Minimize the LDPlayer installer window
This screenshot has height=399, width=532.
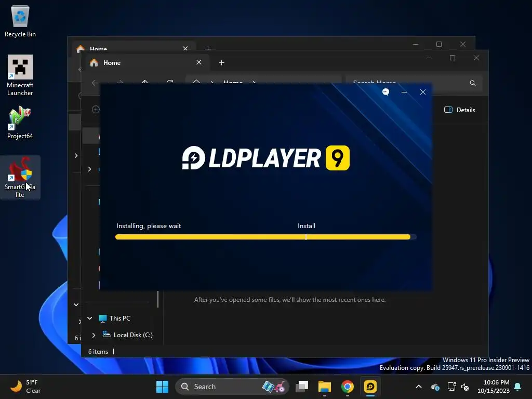(404, 92)
